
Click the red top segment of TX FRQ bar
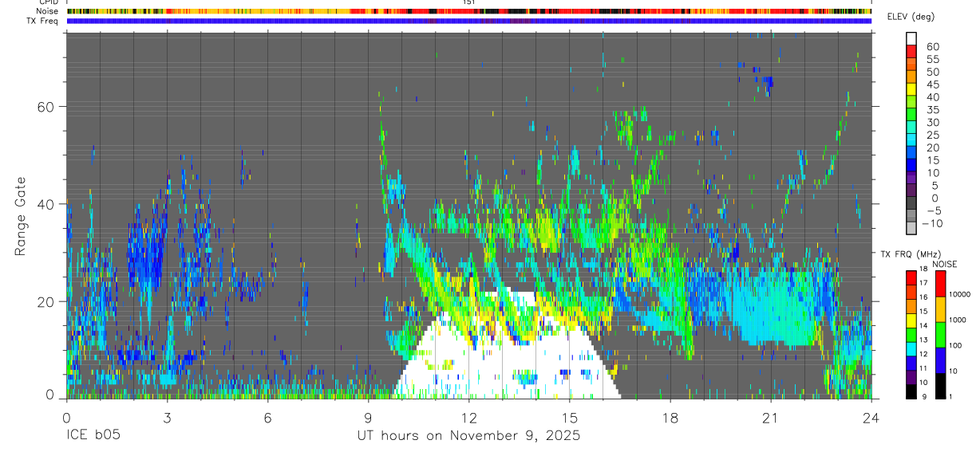pos(910,277)
